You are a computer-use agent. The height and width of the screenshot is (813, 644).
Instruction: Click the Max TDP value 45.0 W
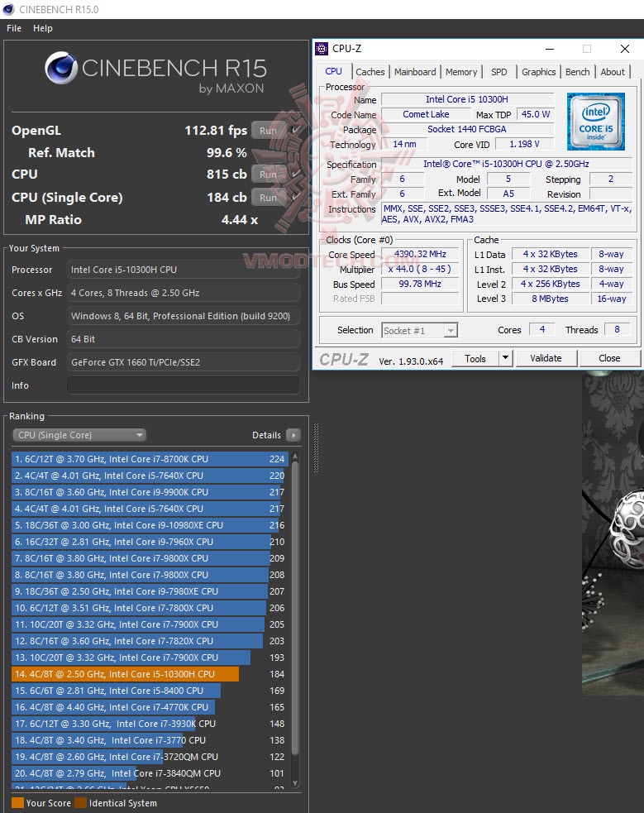pos(535,114)
